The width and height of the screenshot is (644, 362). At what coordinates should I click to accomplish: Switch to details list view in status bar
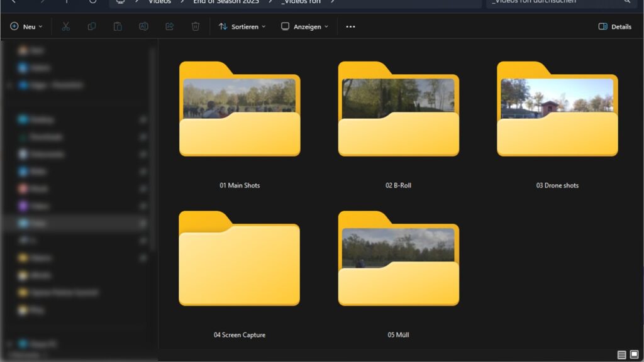621,355
